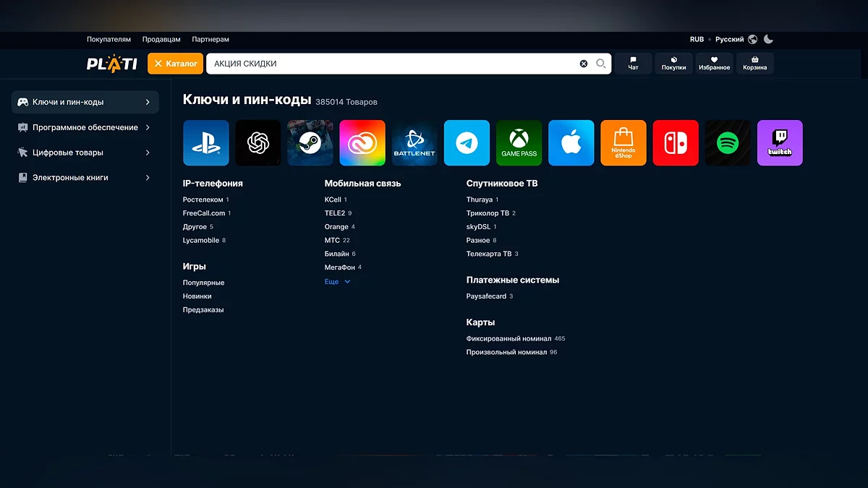Screen dimensions: 868x488
Task: Open the Партнерам top menu item
Action: pyautogui.click(x=210, y=39)
